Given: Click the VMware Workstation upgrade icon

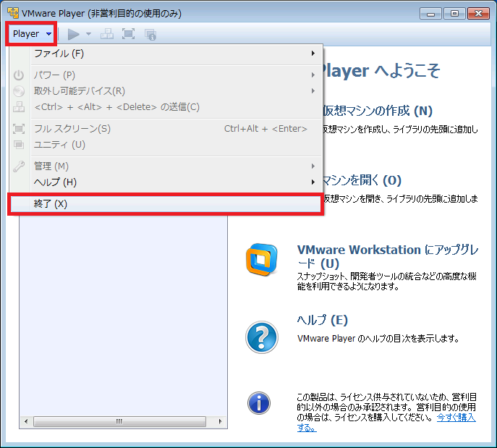Looking at the screenshot, I should (261, 258).
